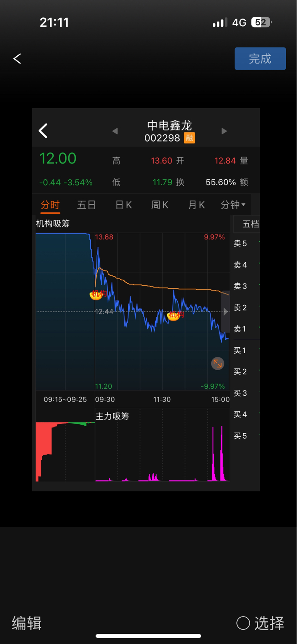Tap the blue 完成 button
The width and height of the screenshot is (297, 644).
[x=260, y=58]
